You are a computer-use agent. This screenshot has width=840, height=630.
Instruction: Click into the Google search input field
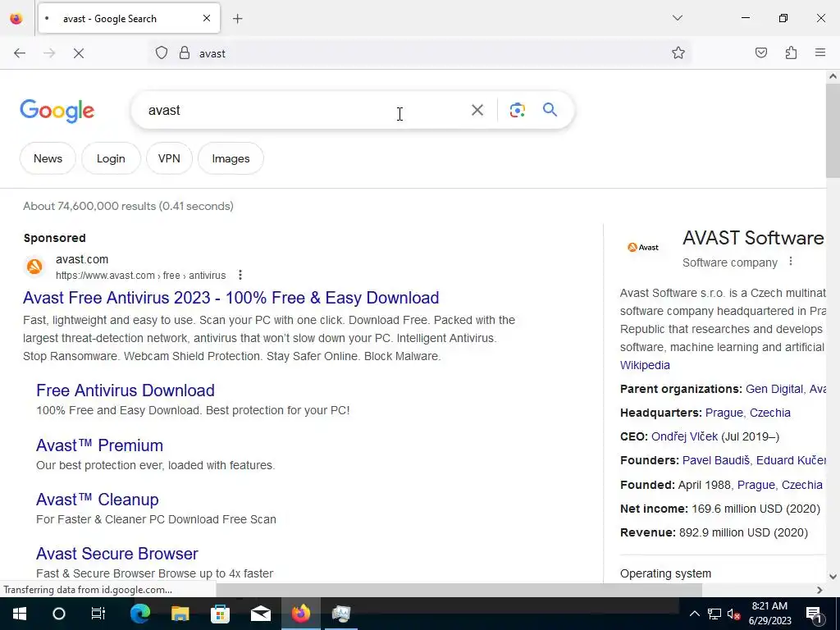click(305, 111)
